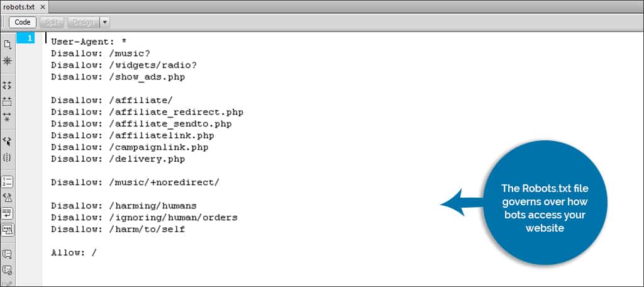
Task: Click the Balance Braces icon
Action: coord(8,157)
